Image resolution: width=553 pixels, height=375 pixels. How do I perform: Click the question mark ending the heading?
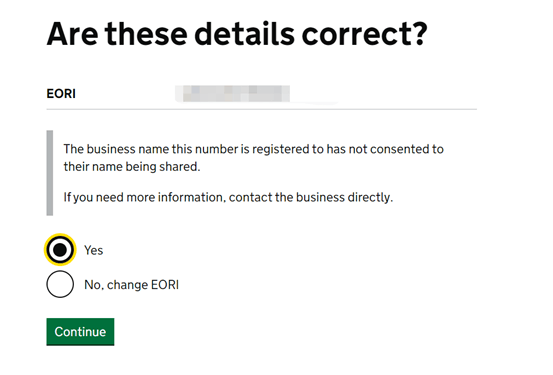420,34
